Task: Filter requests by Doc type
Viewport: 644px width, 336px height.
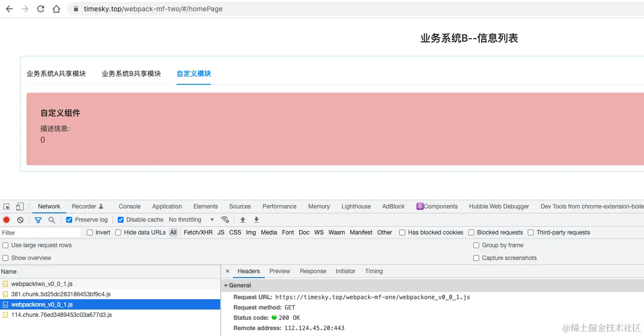Action: coord(304,233)
